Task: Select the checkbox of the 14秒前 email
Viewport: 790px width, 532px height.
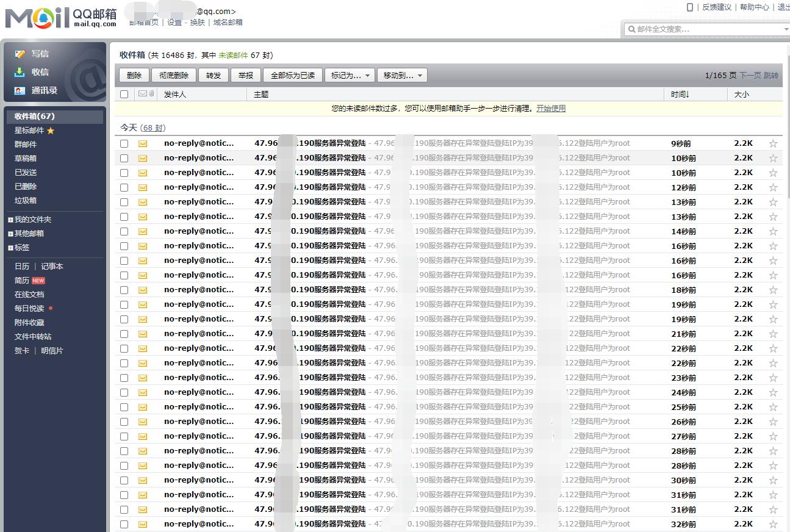Action: (124, 231)
